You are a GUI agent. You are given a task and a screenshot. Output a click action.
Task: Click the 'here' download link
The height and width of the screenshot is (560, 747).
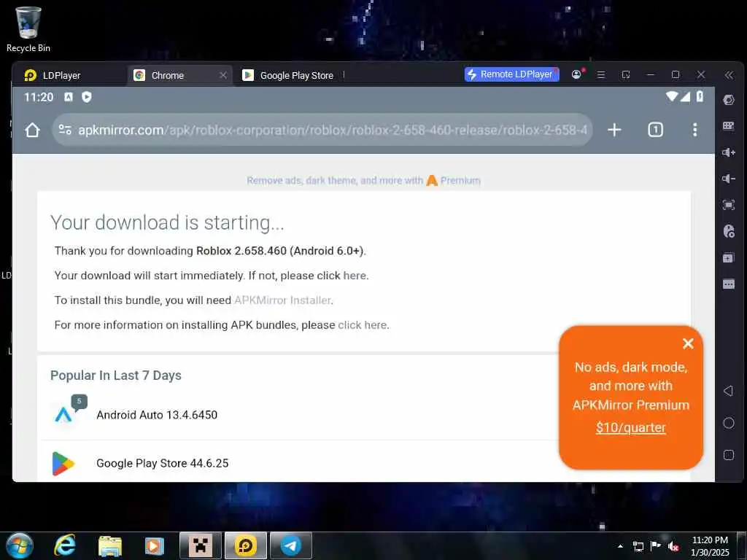(x=355, y=276)
